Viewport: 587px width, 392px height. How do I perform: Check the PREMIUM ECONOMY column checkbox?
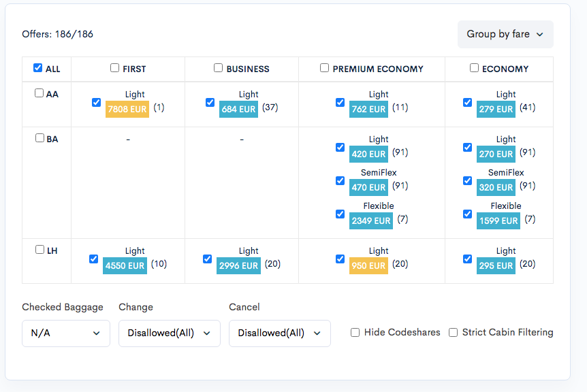coord(324,67)
